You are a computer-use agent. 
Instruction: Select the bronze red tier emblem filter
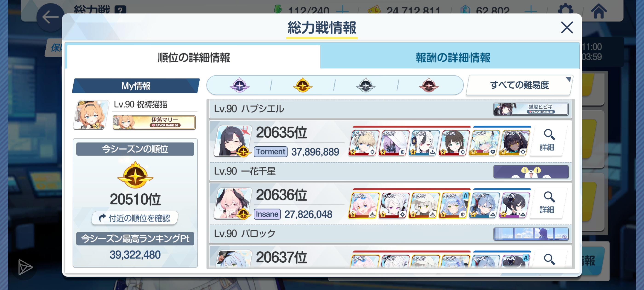pos(429,85)
